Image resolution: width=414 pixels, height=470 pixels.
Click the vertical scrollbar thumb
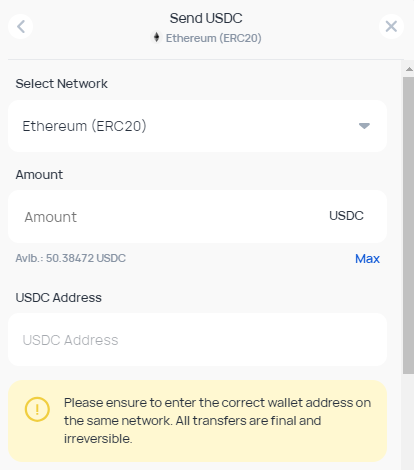click(409, 225)
